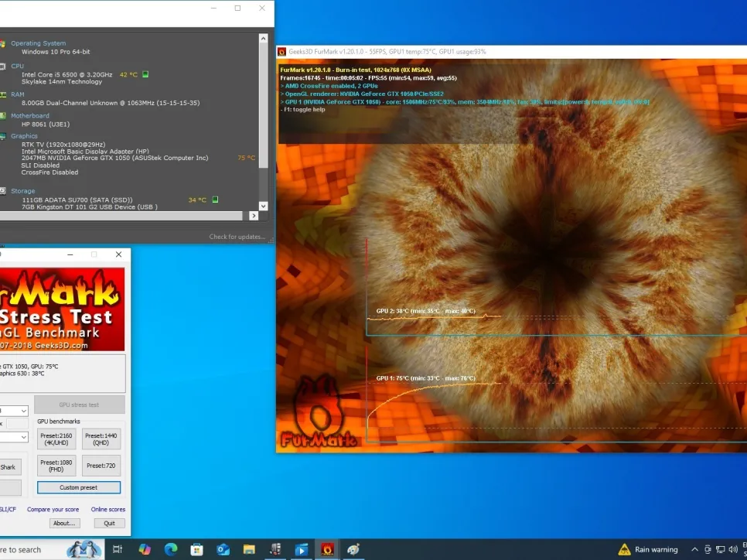The width and height of the screenshot is (747, 560).
Task: Click the FurMark icon in the render window title bar
Action: tap(282, 52)
